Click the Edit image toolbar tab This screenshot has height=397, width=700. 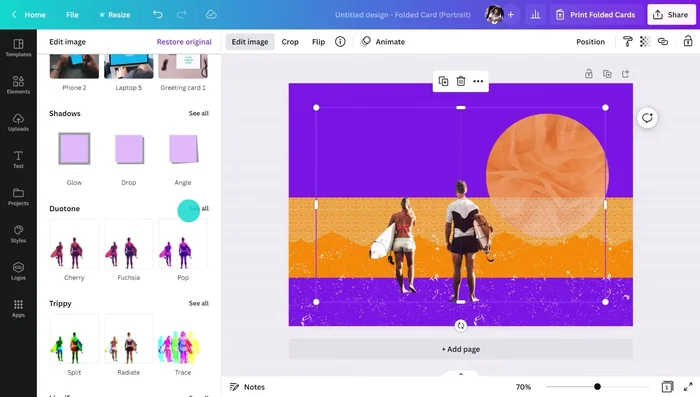(x=250, y=42)
